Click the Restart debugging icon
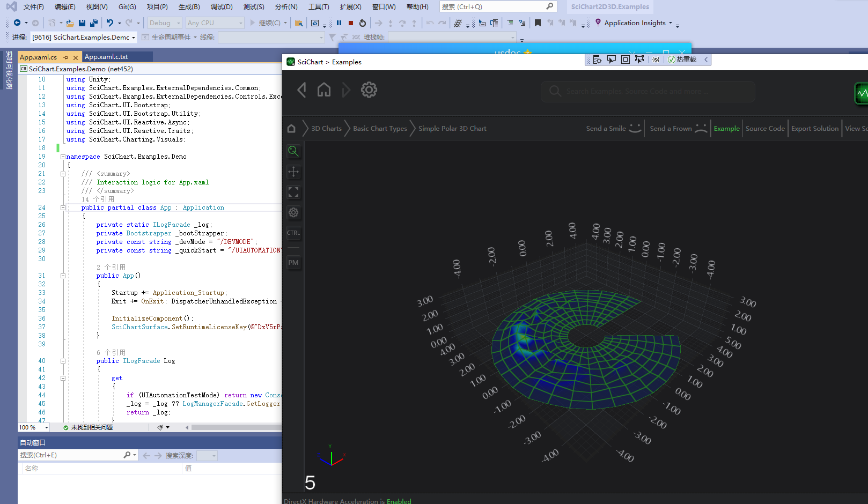This screenshot has width=868, height=504. coord(363,23)
